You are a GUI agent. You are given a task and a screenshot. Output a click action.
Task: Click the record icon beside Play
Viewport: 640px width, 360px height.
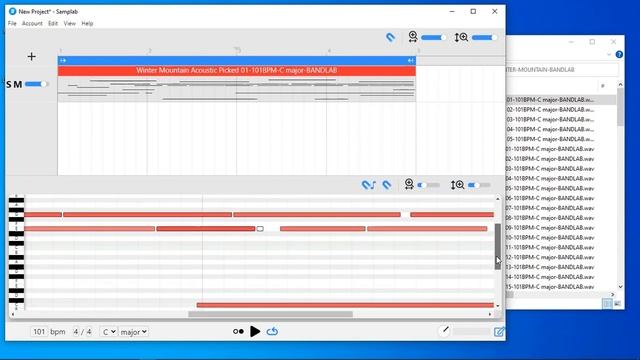pos(238,331)
